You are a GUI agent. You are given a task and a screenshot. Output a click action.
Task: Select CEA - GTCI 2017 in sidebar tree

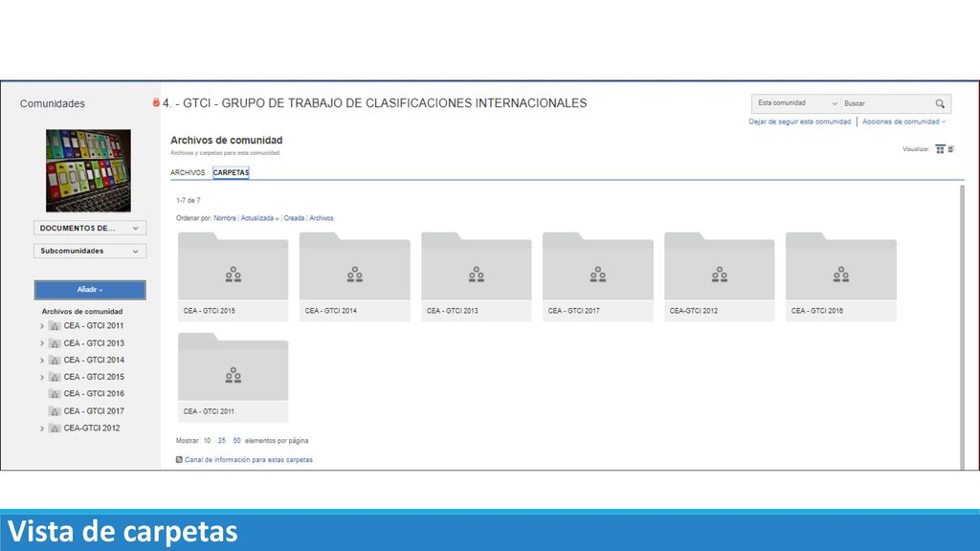[x=94, y=411]
